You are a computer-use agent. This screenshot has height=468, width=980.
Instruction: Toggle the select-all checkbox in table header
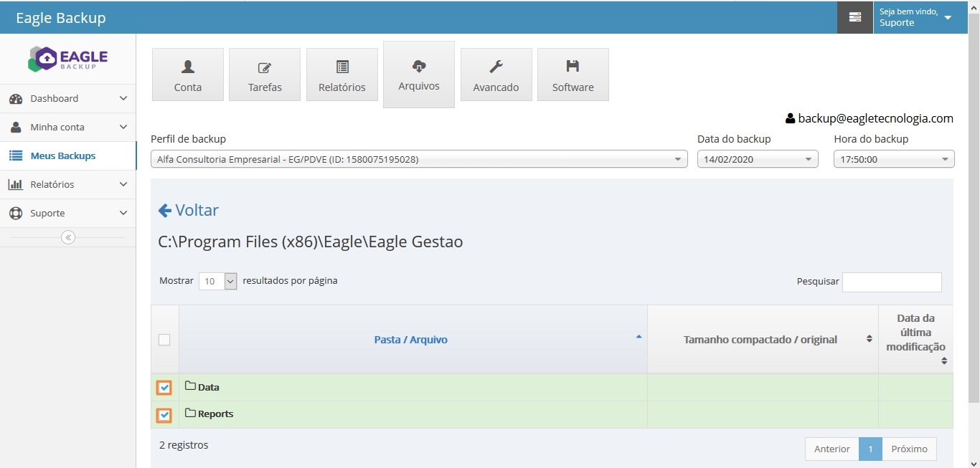(164, 340)
